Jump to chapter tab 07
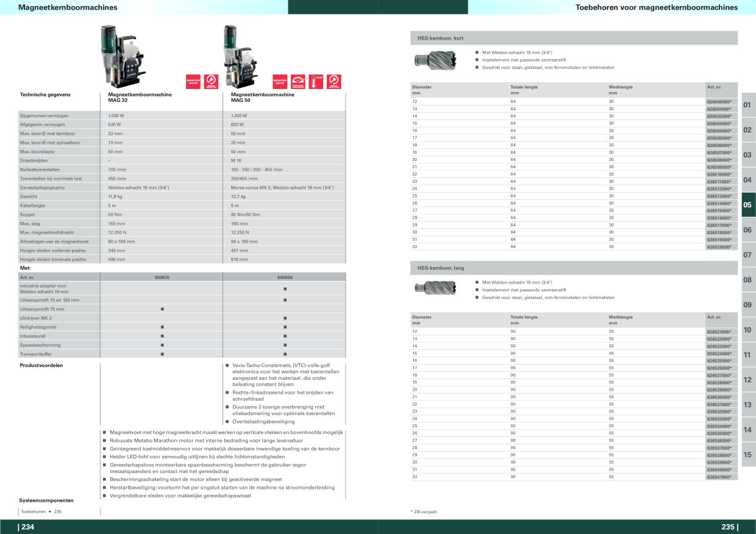756x534 pixels. 747,255
